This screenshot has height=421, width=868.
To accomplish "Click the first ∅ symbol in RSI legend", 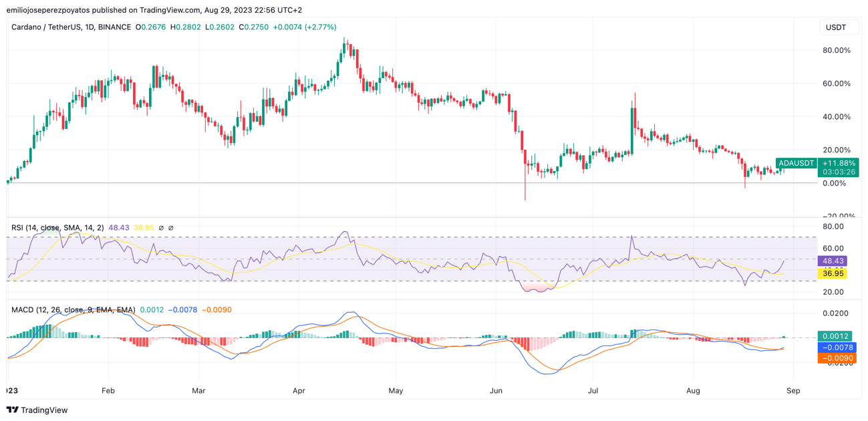I will [161, 228].
